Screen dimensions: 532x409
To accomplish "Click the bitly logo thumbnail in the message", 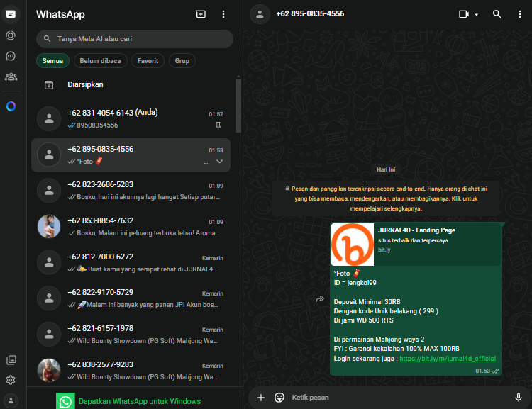I will coord(353,244).
